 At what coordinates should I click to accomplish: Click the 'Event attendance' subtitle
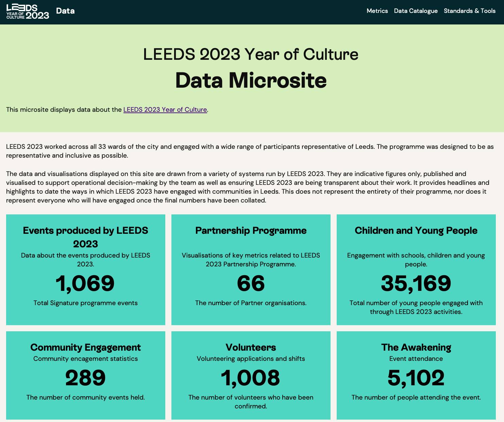[x=416, y=358]
